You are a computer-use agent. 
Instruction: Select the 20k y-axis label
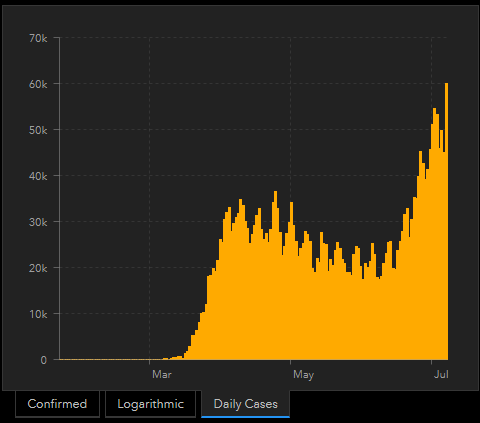[38, 268]
